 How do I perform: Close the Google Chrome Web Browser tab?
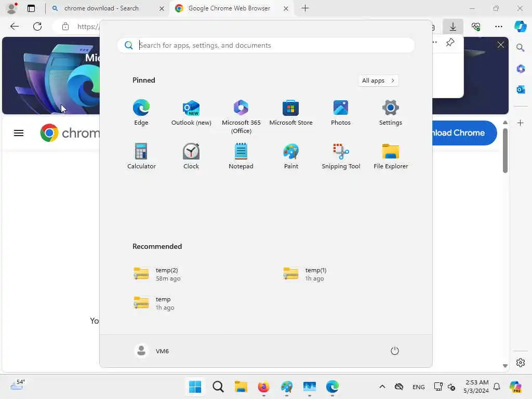coord(286,8)
